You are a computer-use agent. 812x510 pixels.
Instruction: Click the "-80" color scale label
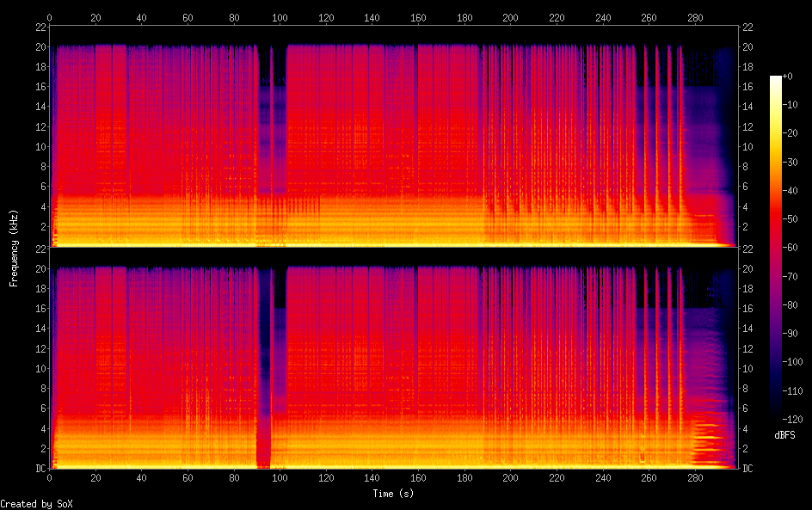(x=790, y=305)
